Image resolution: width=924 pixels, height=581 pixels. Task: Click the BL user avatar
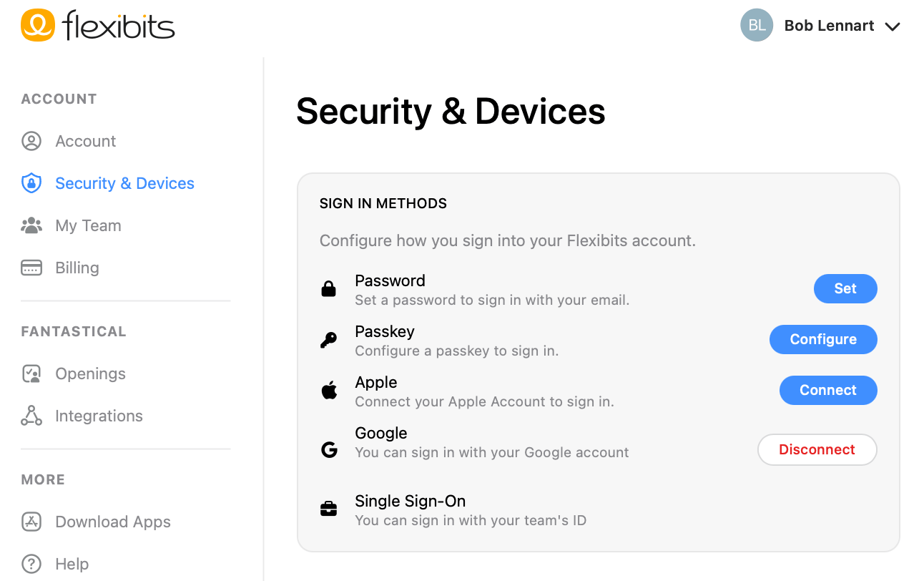tap(757, 26)
